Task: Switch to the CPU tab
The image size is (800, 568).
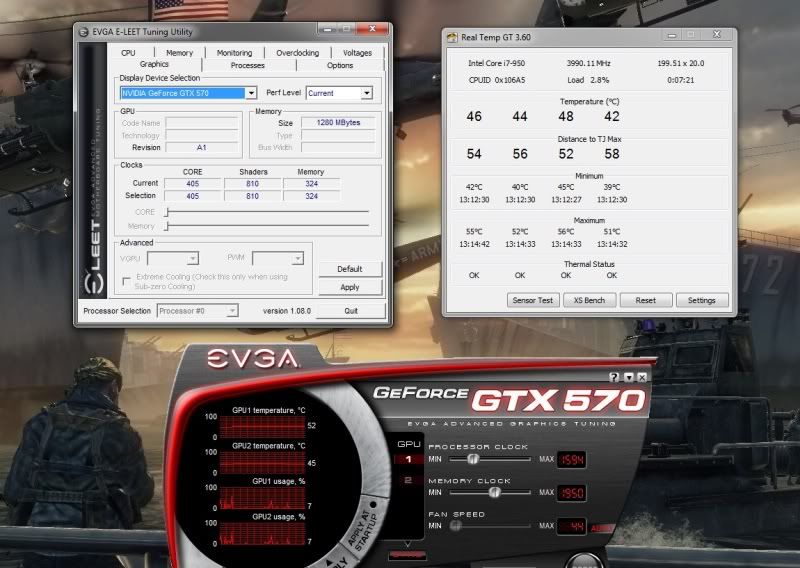Action: [x=129, y=53]
